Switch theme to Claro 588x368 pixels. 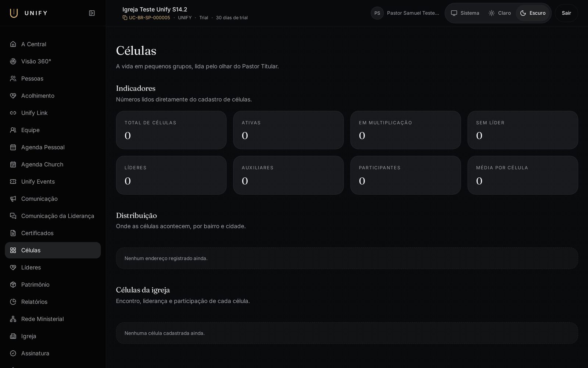click(499, 13)
